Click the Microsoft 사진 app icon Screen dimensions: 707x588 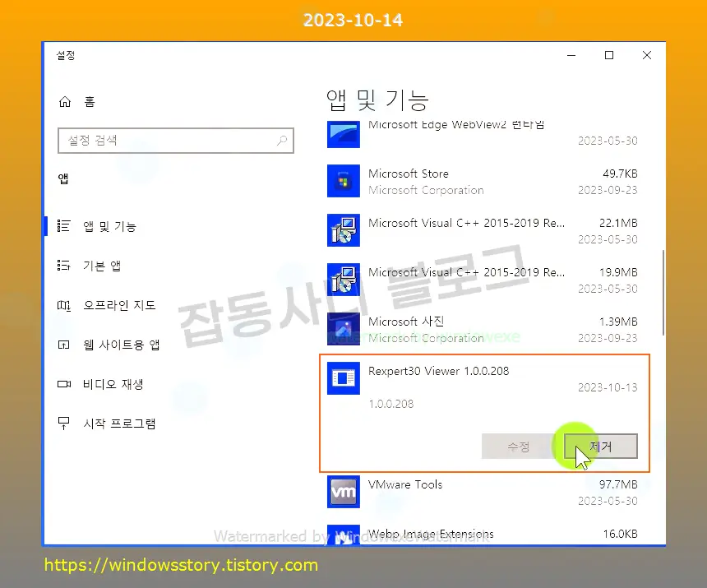344,329
